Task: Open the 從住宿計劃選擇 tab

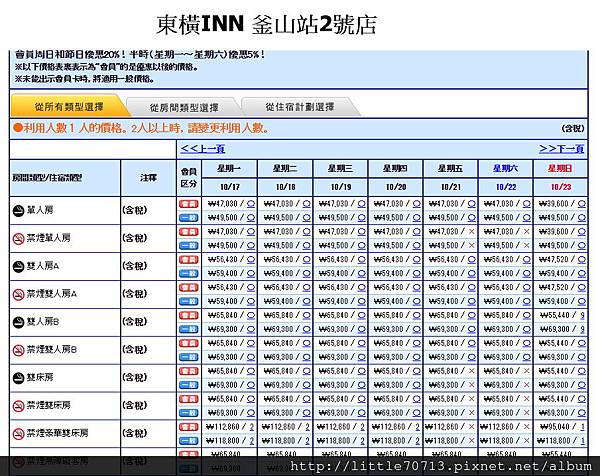Action: 300,107
